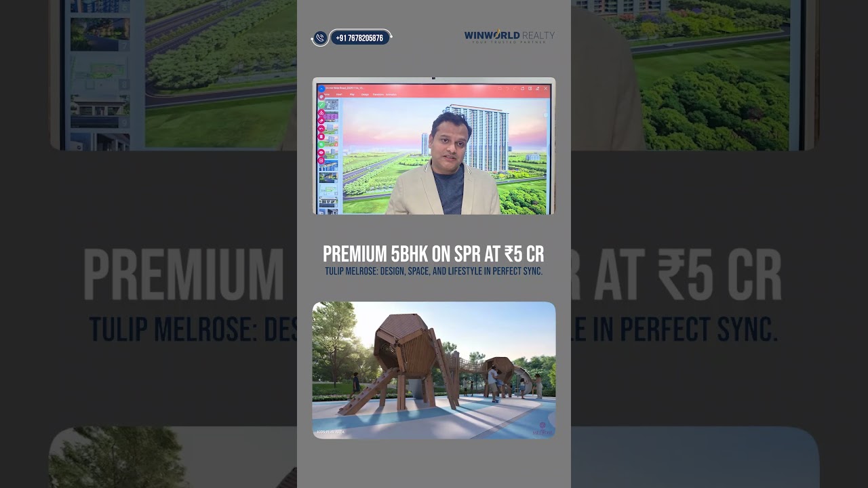Open the Play tab in presentation app
The width and height of the screenshot is (868, 488).
[352, 94]
